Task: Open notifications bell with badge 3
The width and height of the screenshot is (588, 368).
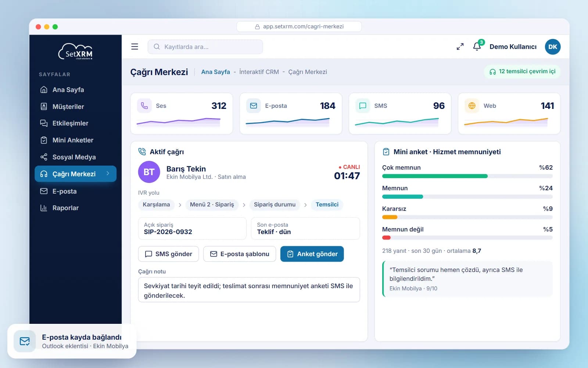Action: pyautogui.click(x=477, y=46)
